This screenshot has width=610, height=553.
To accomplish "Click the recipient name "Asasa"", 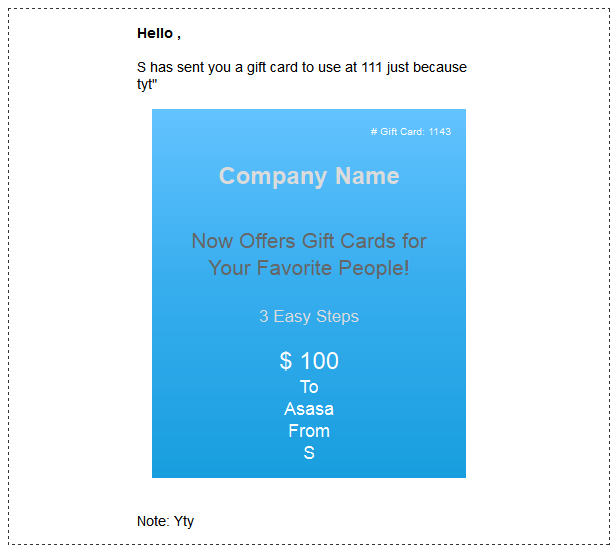I will 309,409.
